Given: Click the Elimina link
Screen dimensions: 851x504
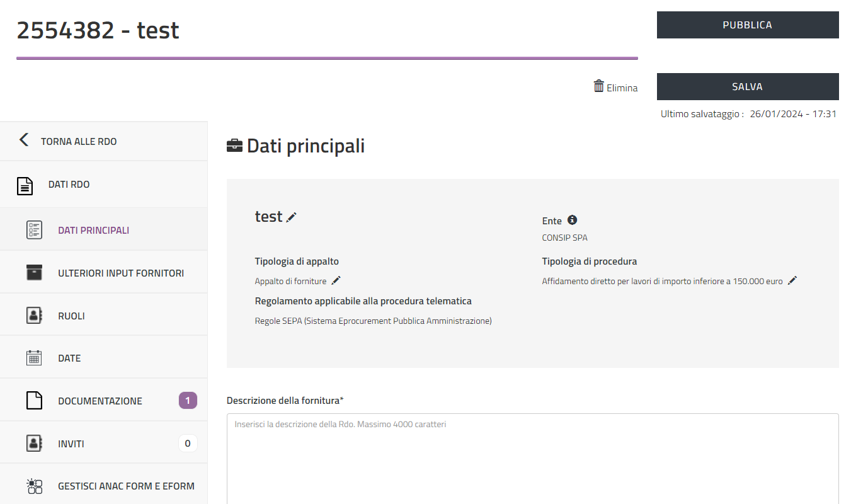Looking at the screenshot, I should [x=622, y=88].
